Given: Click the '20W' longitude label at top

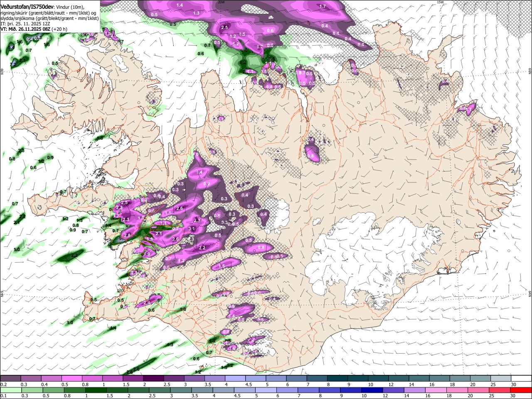Looking at the screenshot, I should click(221, 2).
